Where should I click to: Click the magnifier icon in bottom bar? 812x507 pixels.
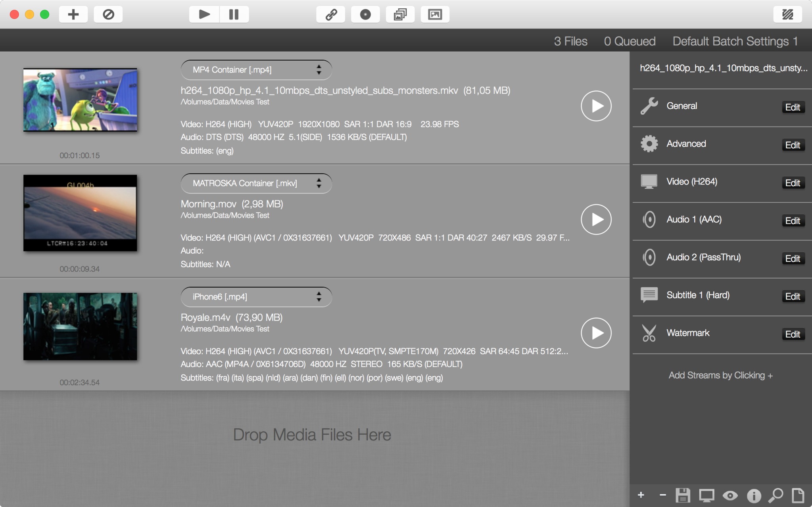[776, 495]
